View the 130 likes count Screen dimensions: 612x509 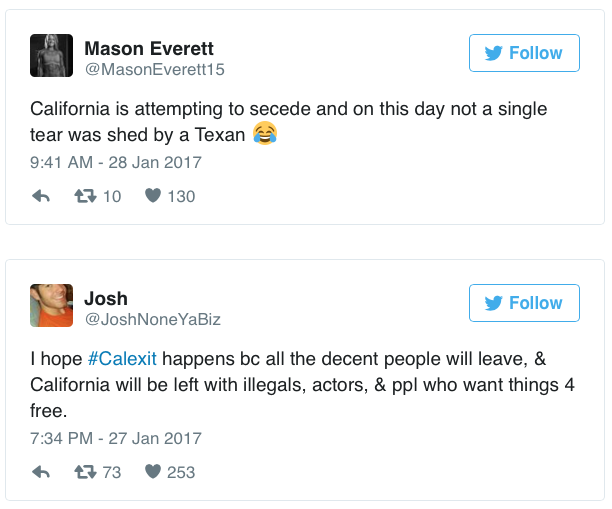coord(181,196)
